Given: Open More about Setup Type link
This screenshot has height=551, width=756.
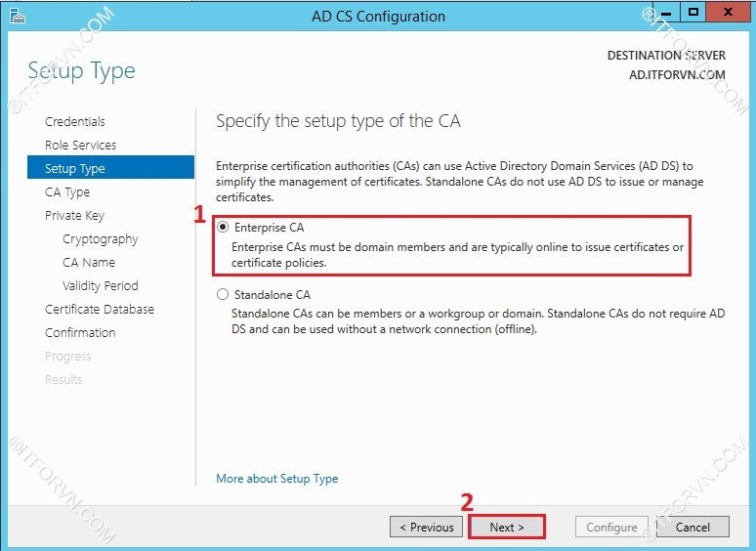Looking at the screenshot, I should [277, 479].
